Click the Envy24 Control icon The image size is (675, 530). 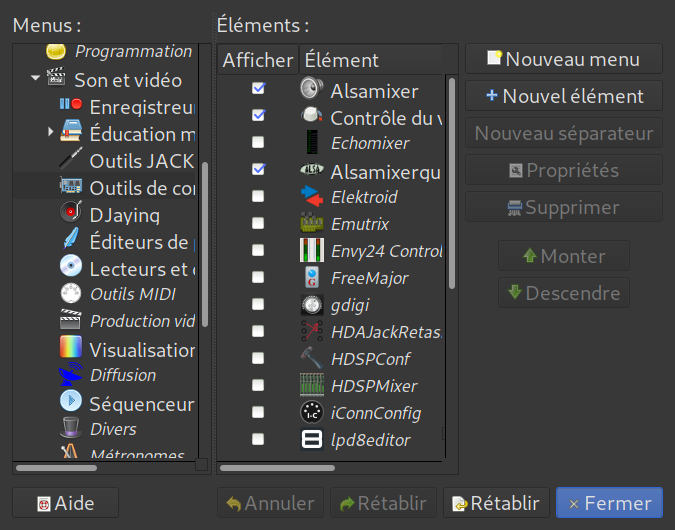tap(312, 251)
